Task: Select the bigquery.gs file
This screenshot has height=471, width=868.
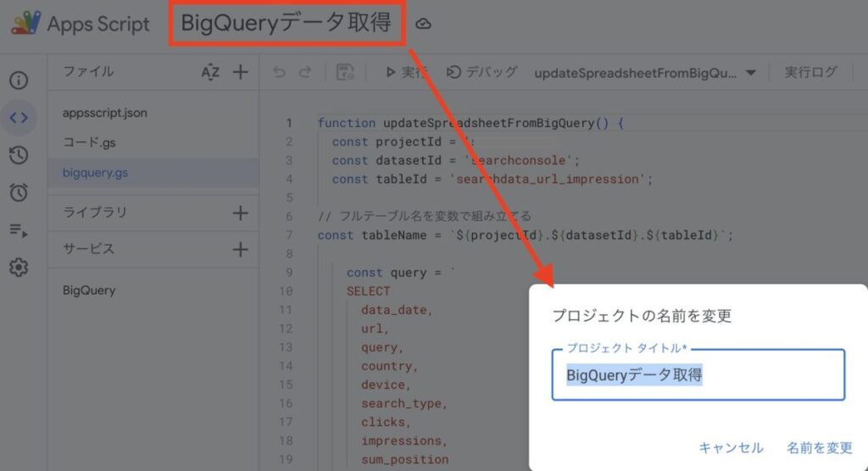Action: (x=153, y=173)
